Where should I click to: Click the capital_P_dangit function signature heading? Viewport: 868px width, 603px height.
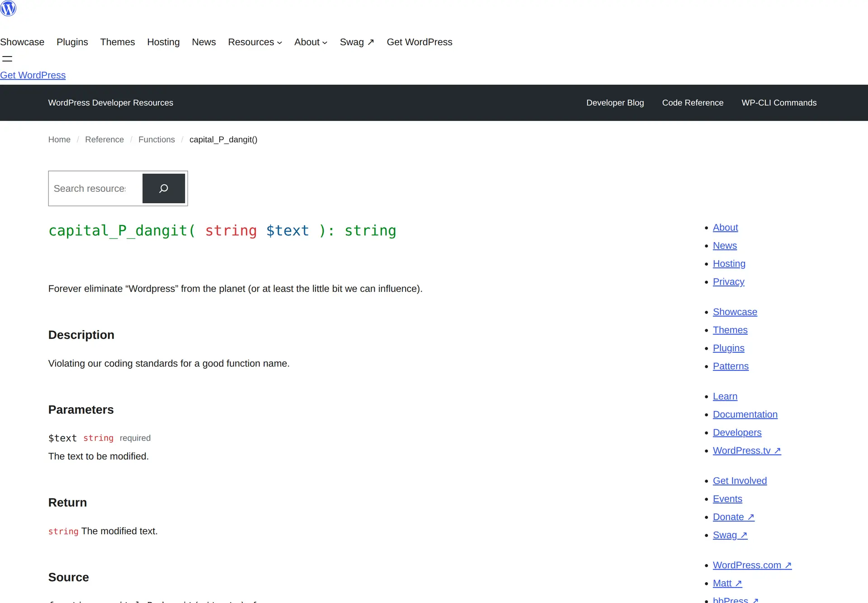(222, 231)
